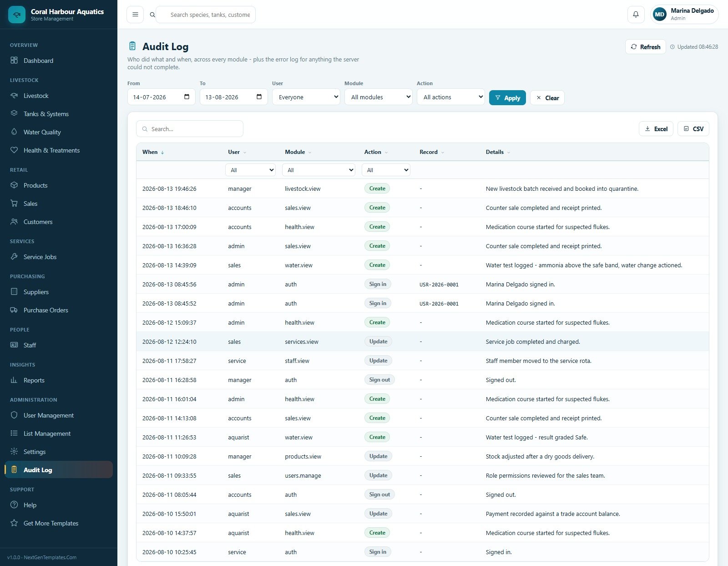Click the Sales cart icon

[14, 204]
